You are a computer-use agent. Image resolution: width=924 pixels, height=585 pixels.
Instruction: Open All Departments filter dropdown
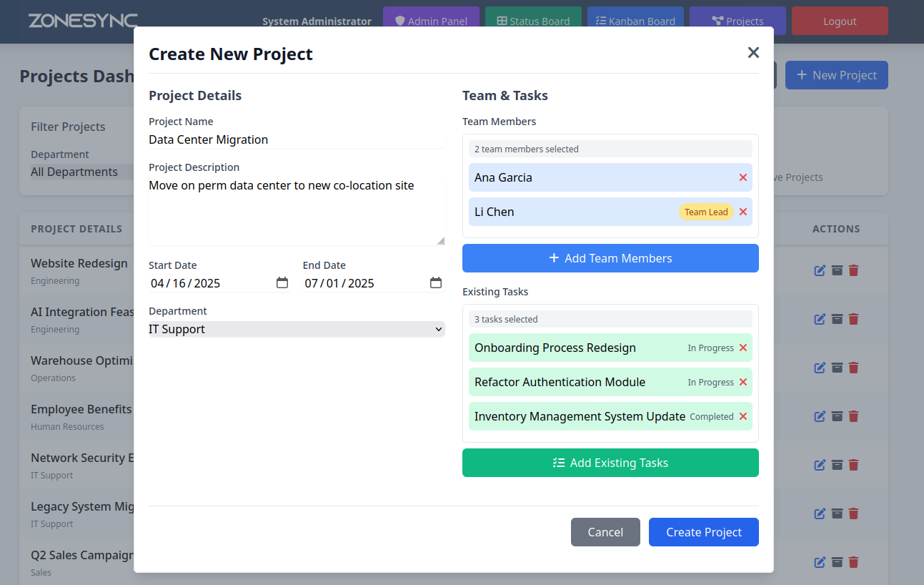(82, 172)
